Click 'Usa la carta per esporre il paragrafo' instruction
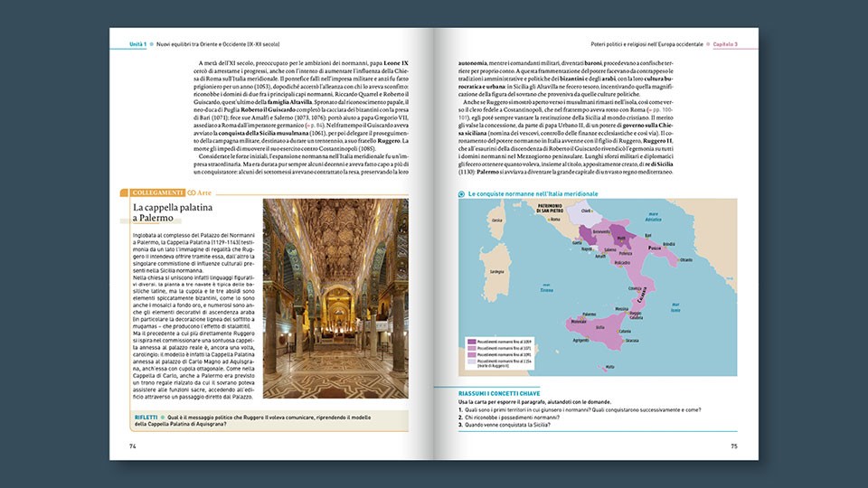 (x=534, y=402)
